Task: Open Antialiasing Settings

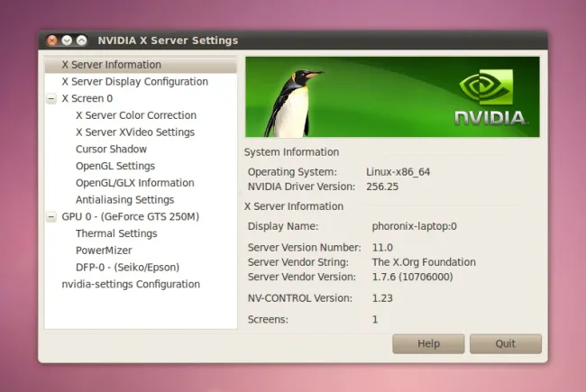Action: pyautogui.click(x=124, y=200)
